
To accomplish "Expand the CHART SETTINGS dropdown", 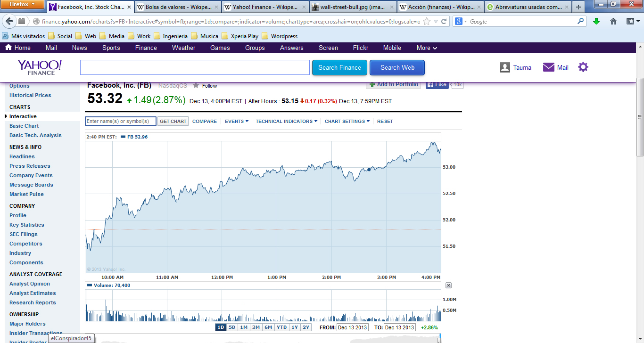I will click(347, 121).
